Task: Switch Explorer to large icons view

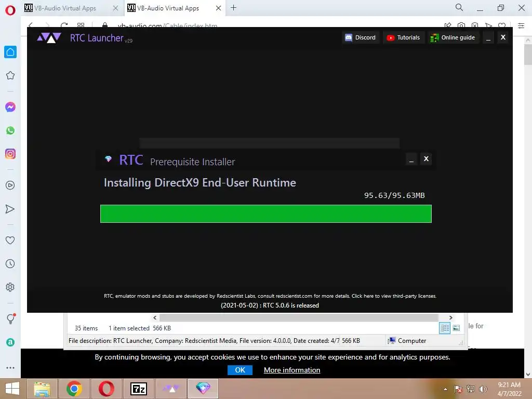Action: tap(456, 328)
